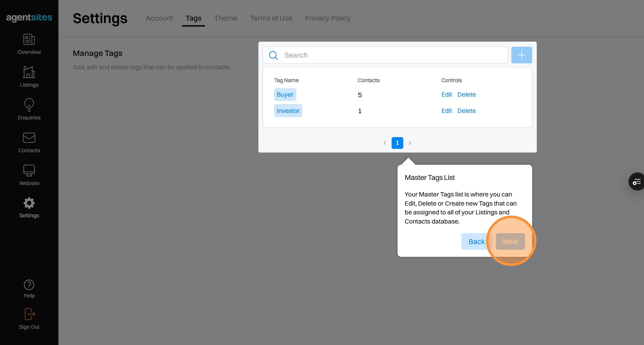
Task: Open the Privacy Policy tab
Action: point(327,18)
